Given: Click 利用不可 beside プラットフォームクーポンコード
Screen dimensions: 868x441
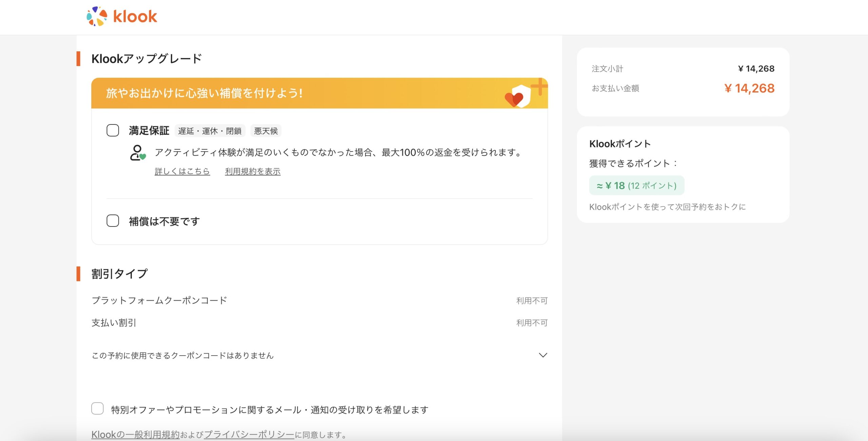Looking at the screenshot, I should tap(532, 301).
